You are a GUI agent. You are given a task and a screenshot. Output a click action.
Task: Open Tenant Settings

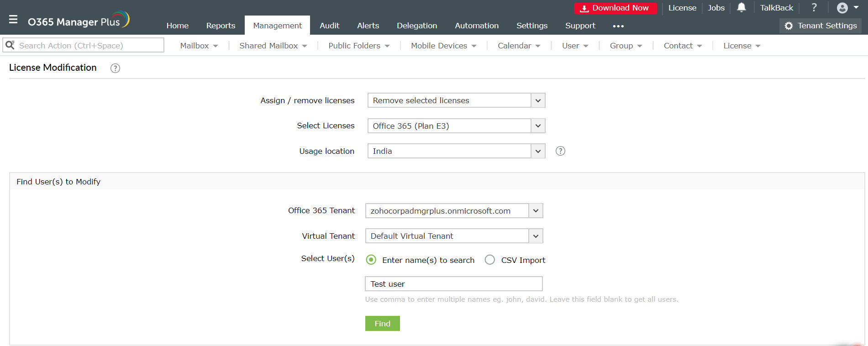pyautogui.click(x=821, y=26)
